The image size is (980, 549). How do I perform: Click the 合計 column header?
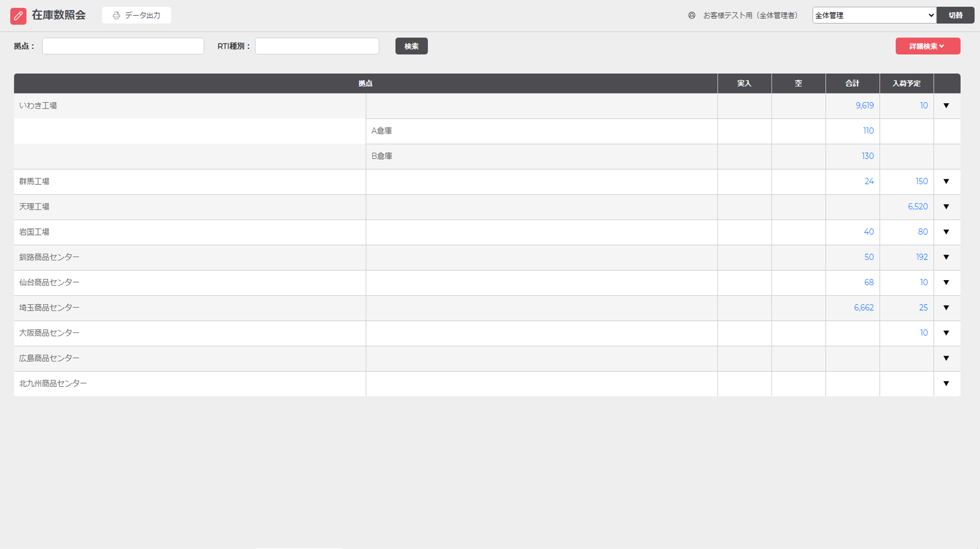point(852,83)
